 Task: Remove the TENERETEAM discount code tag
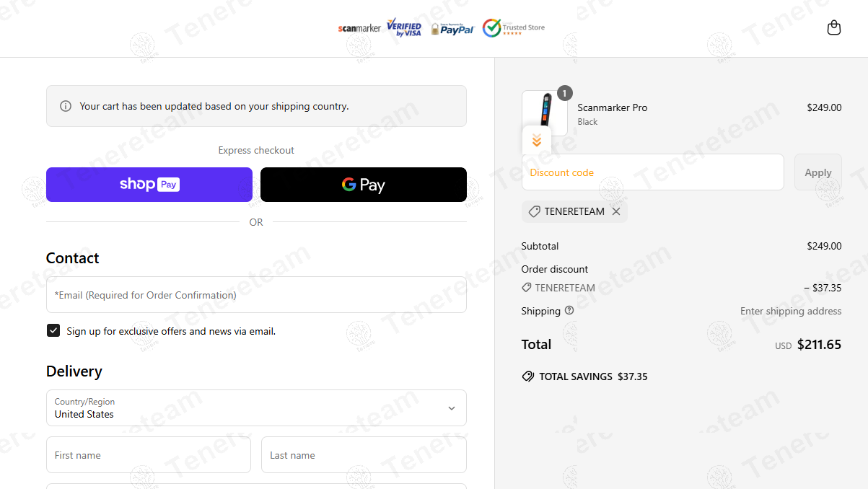click(x=616, y=211)
